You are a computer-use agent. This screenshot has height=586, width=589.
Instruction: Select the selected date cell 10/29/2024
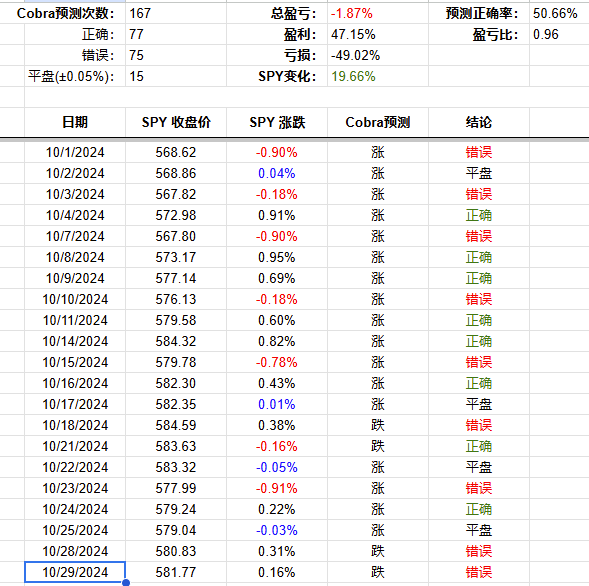pos(75,572)
